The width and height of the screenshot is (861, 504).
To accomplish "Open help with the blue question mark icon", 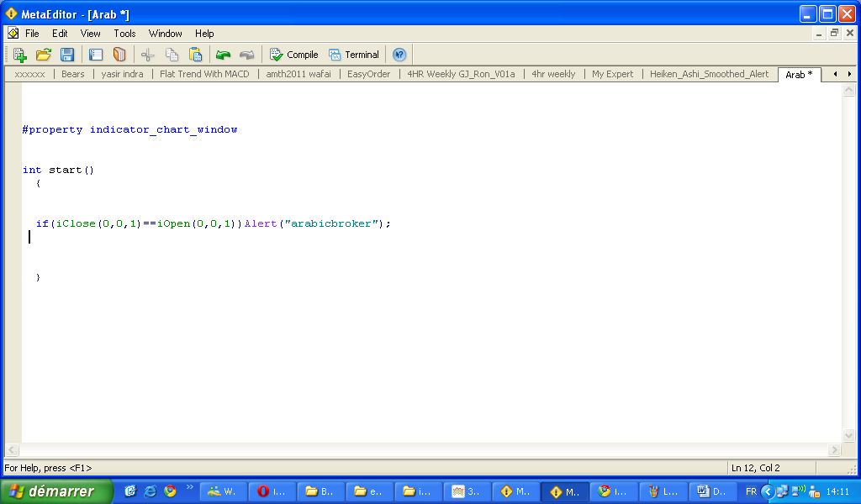I will pos(399,55).
